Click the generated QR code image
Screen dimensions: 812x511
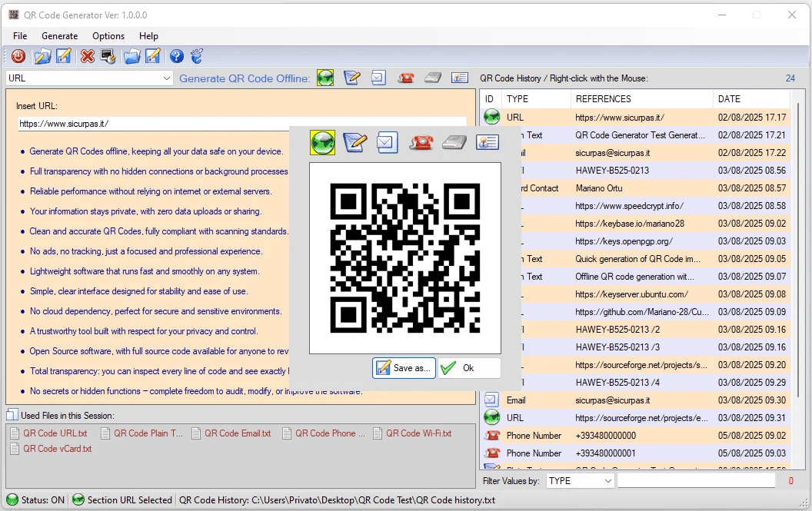[405, 258]
